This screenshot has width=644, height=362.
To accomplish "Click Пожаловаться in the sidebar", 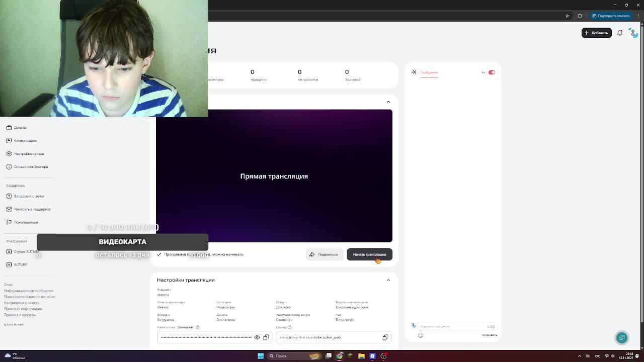I will pos(26,222).
